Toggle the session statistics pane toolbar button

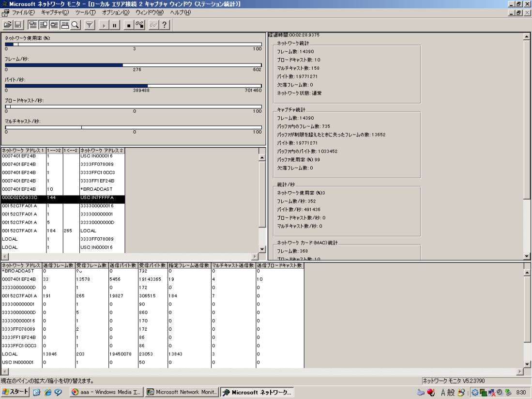click(54, 25)
